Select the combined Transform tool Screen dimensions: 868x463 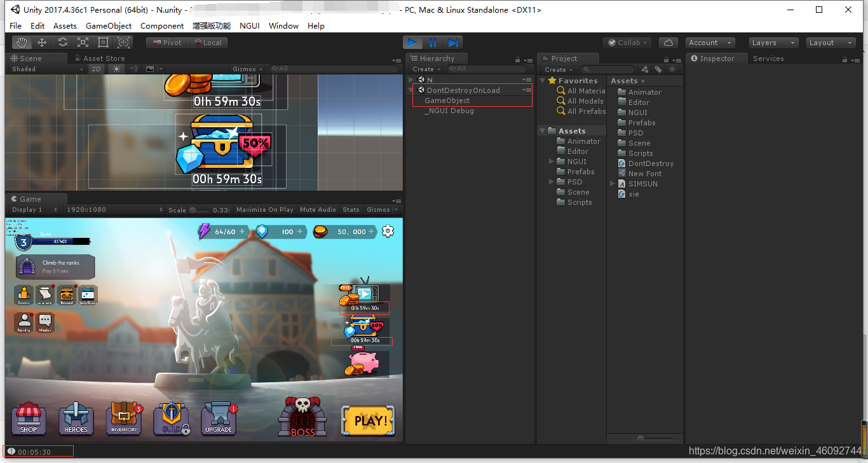pos(124,43)
